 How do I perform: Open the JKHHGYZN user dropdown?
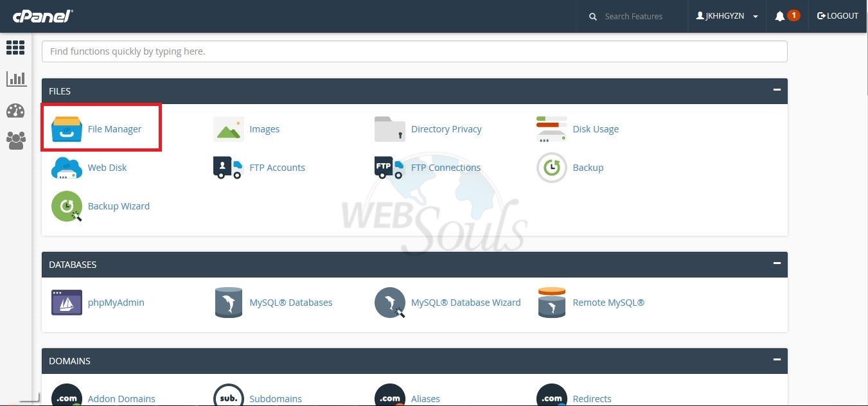(x=727, y=16)
